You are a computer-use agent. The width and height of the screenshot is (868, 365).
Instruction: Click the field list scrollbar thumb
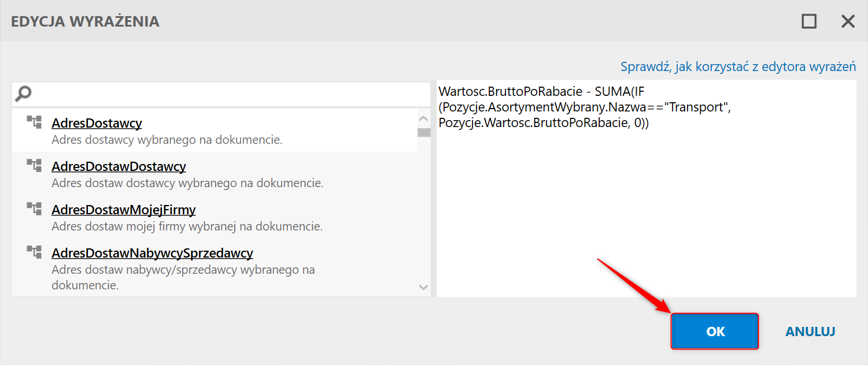pyautogui.click(x=424, y=133)
